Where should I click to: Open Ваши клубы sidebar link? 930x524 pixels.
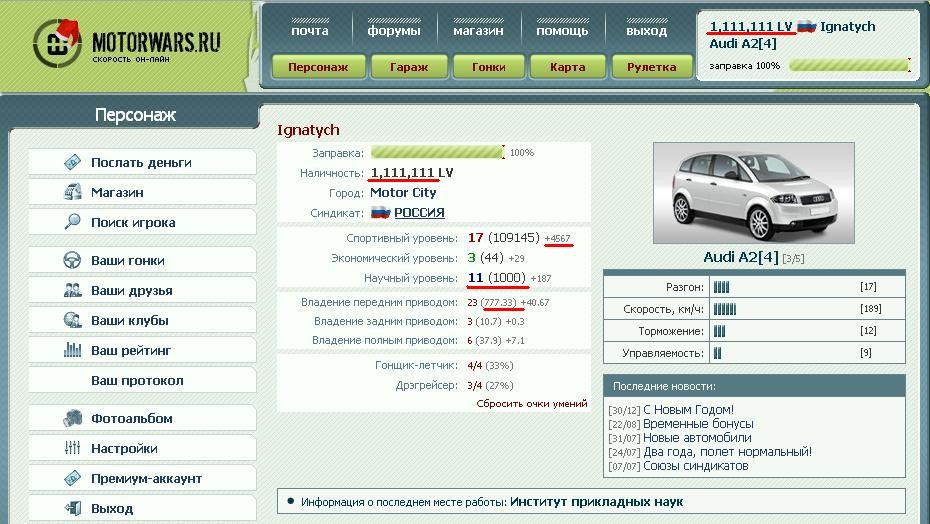142,320
